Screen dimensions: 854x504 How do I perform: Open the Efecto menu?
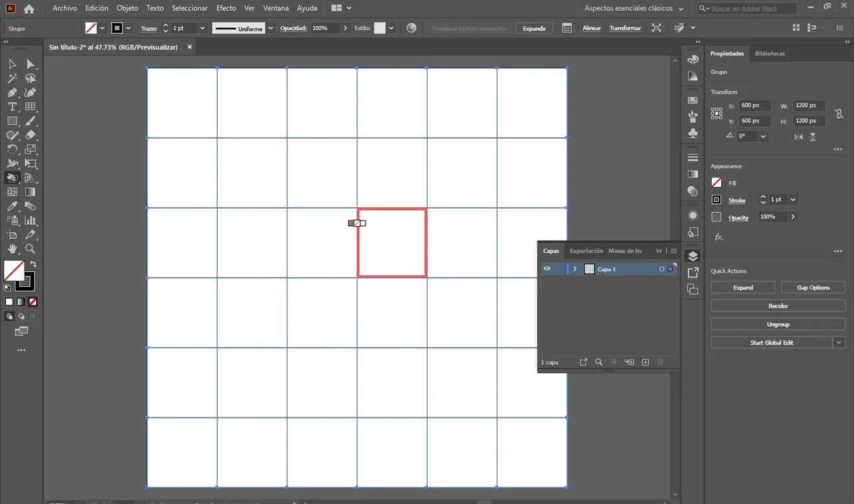pos(226,9)
